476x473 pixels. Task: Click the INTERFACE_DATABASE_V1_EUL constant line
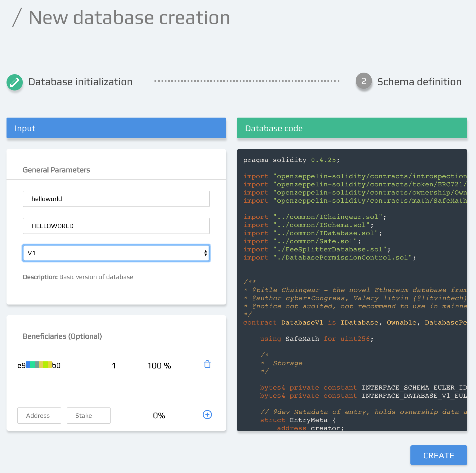tap(364, 396)
